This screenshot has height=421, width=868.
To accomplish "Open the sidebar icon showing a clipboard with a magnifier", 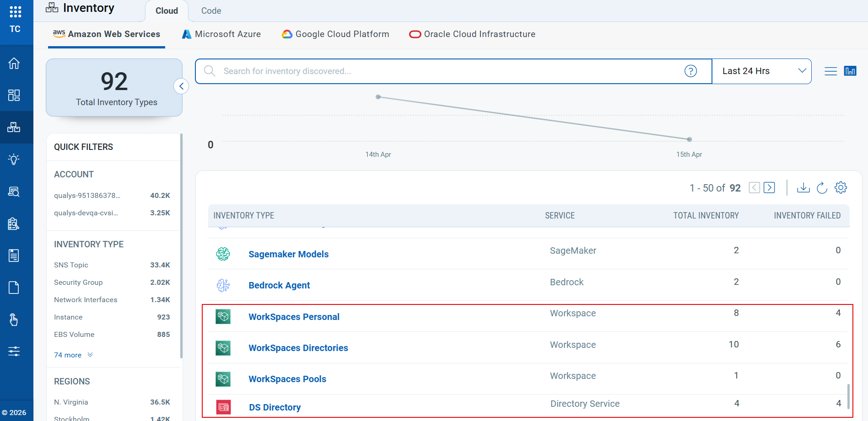I will pyautogui.click(x=14, y=224).
